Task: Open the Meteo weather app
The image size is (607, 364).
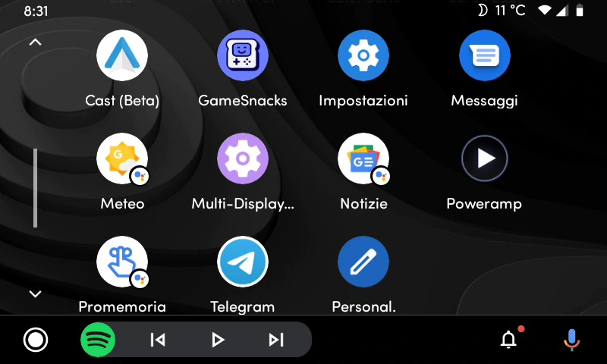Action: (122, 159)
